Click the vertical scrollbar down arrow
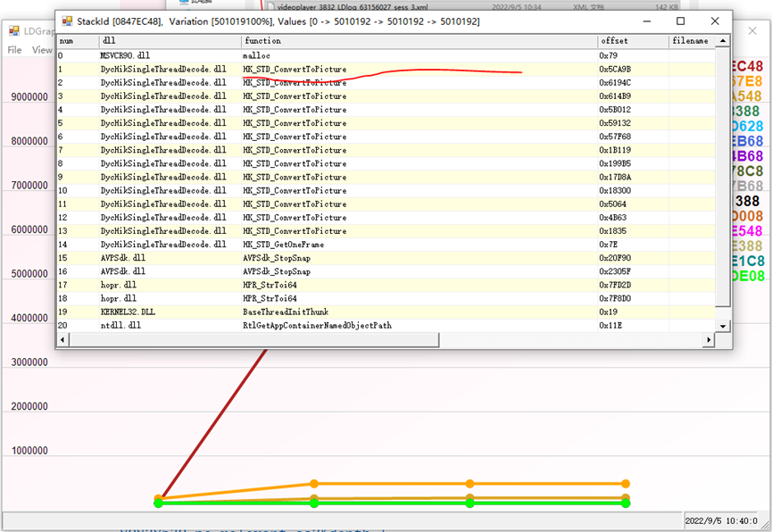772x532 pixels. [x=722, y=326]
